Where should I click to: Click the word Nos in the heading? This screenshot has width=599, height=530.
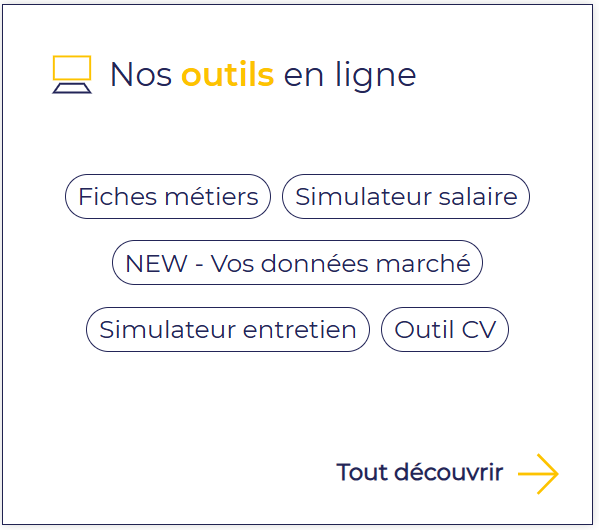(x=141, y=75)
